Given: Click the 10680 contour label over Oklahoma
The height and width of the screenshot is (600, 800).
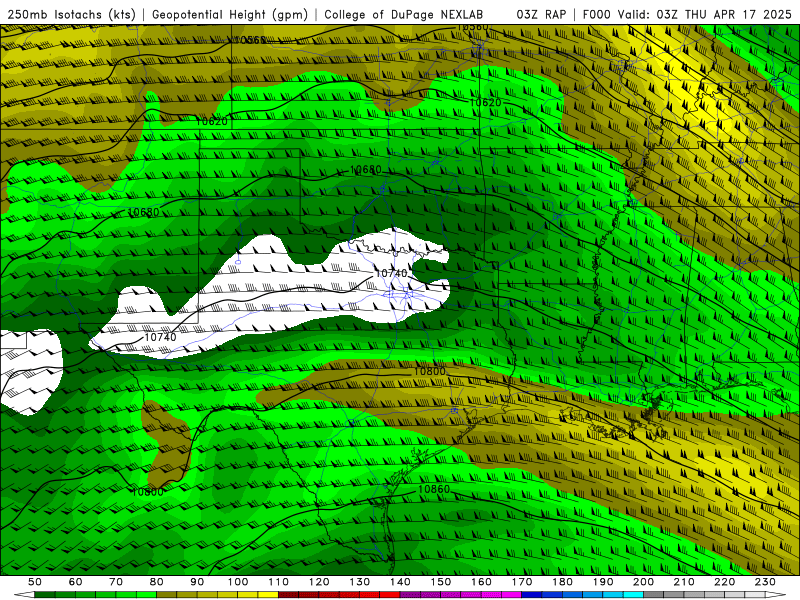Looking at the screenshot, I should (366, 169).
